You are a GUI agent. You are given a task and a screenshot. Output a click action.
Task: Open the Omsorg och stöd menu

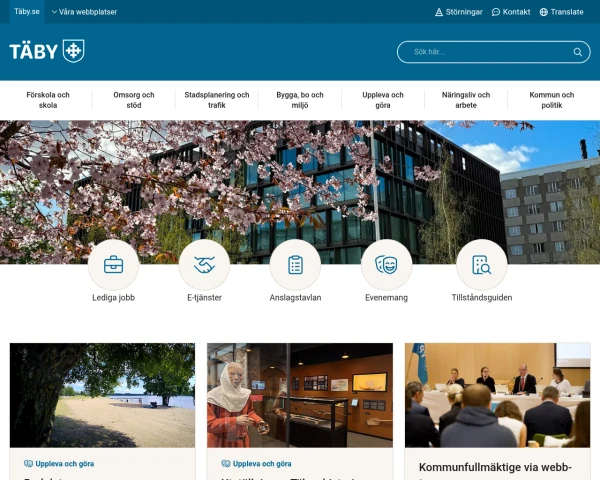(134, 100)
